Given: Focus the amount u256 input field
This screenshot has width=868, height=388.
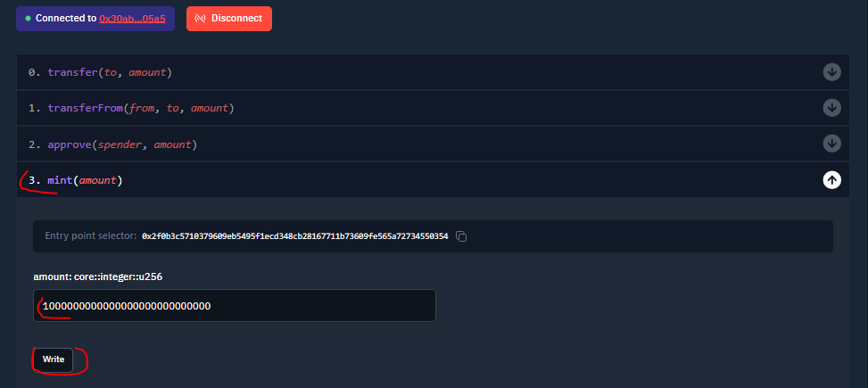Looking at the screenshot, I should (x=234, y=306).
